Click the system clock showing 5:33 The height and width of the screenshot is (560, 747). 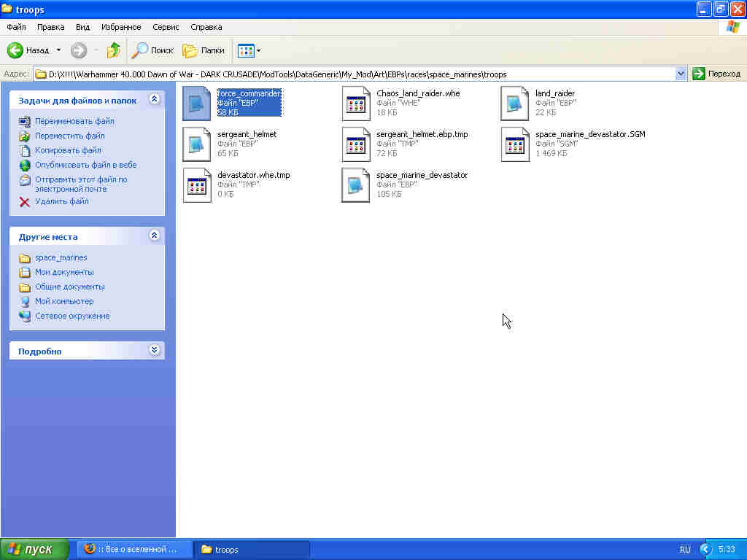727,550
